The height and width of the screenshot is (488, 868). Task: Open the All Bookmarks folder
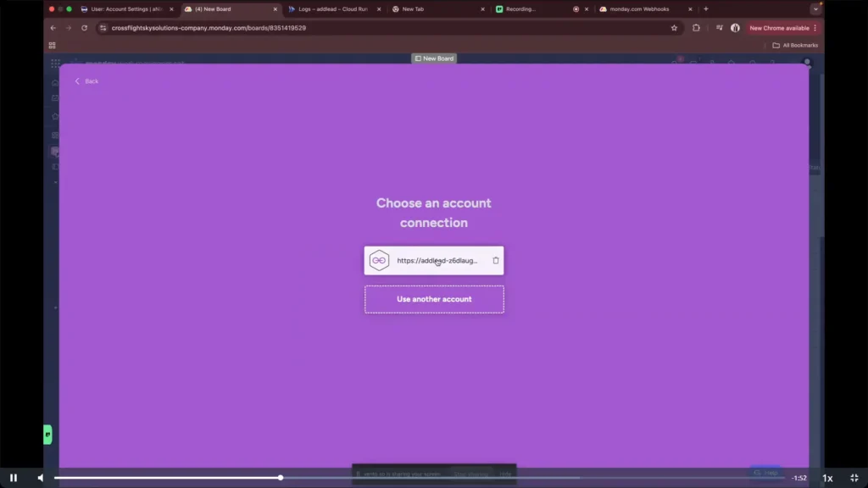[796, 45]
